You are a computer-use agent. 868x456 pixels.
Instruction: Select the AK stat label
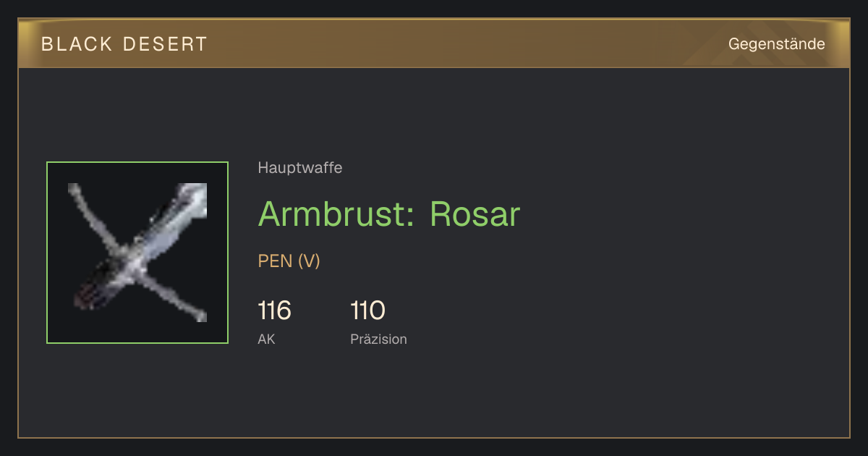tap(266, 339)
